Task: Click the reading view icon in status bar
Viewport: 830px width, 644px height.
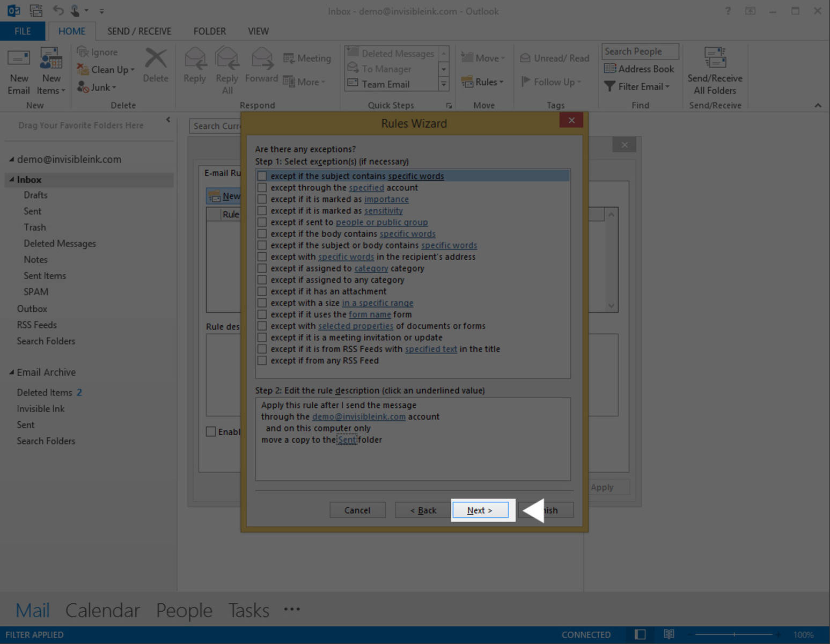Action: click(669, 634)
